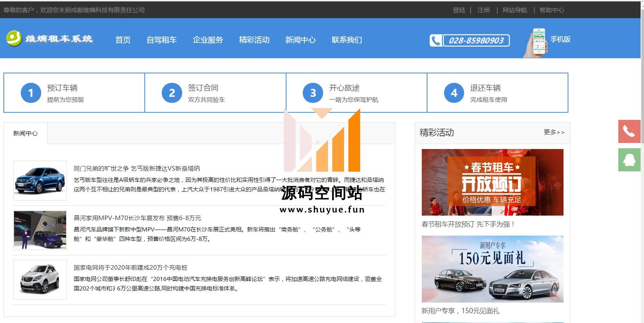Click the 昌河 M70 article summary text

(x=217, y=234)
